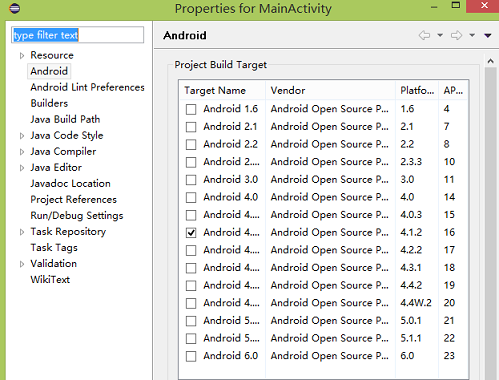This screenshot has width=499, height=380.
Task: Click the vertical scrollbar track
Action: 490,223
